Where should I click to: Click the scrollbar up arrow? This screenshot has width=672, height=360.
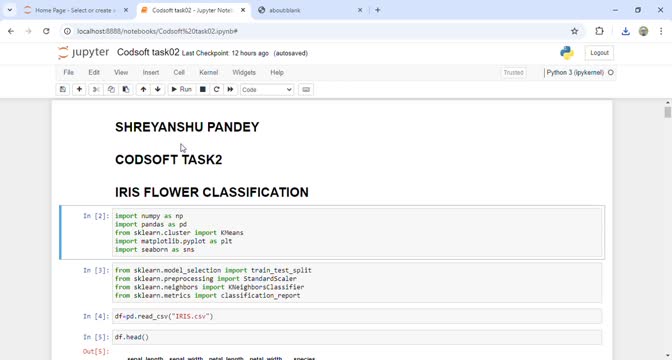[667, 103]
